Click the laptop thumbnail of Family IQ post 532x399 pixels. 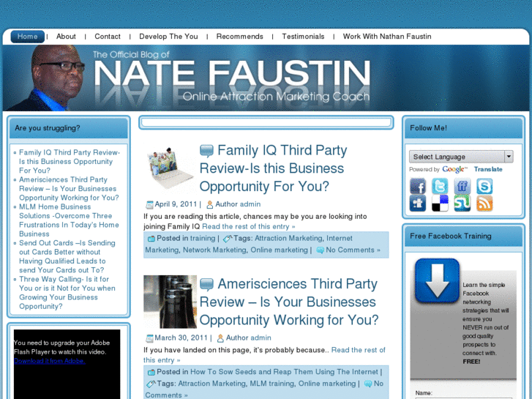(x=170, y=168)
